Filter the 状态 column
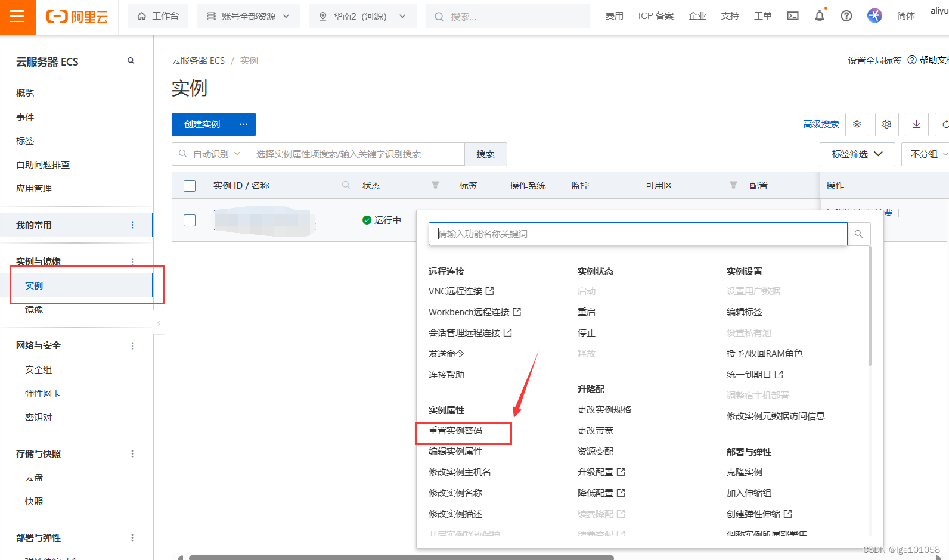949x560 pixels. point(435,185)
